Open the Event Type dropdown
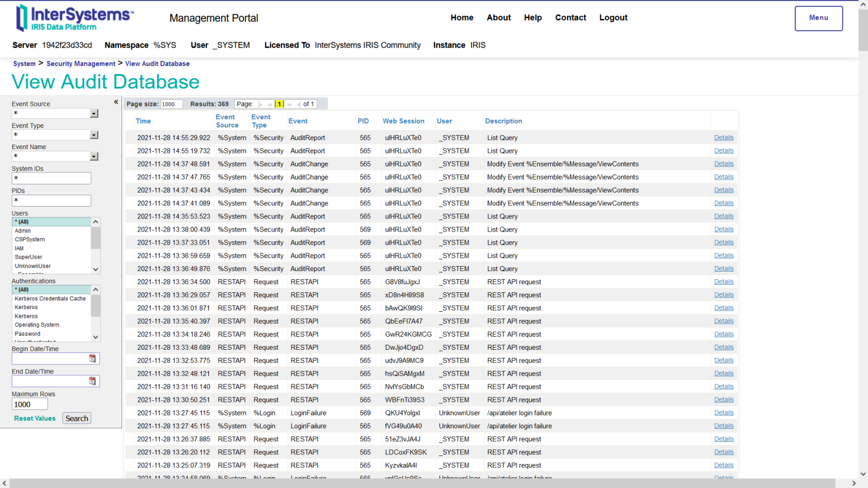The image size is (868, 488). pos(94,135)
